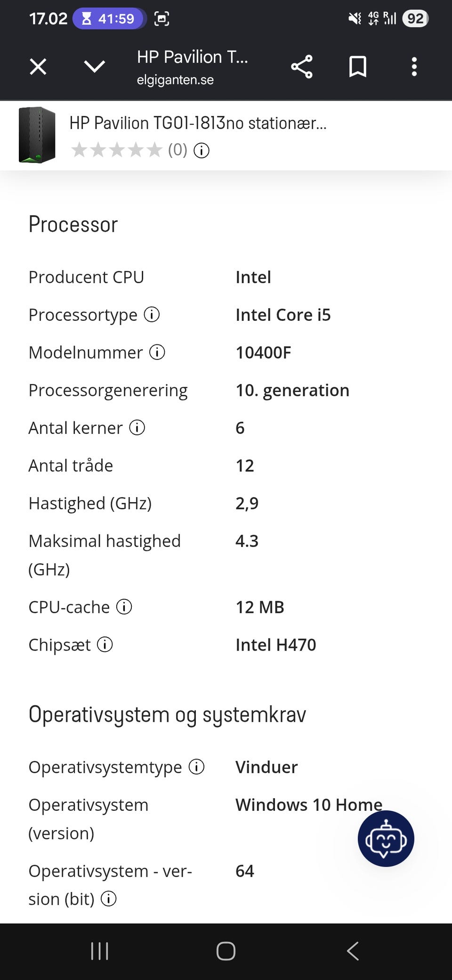
Task: Show info for Antal kerner
Action: coord(137,427)
